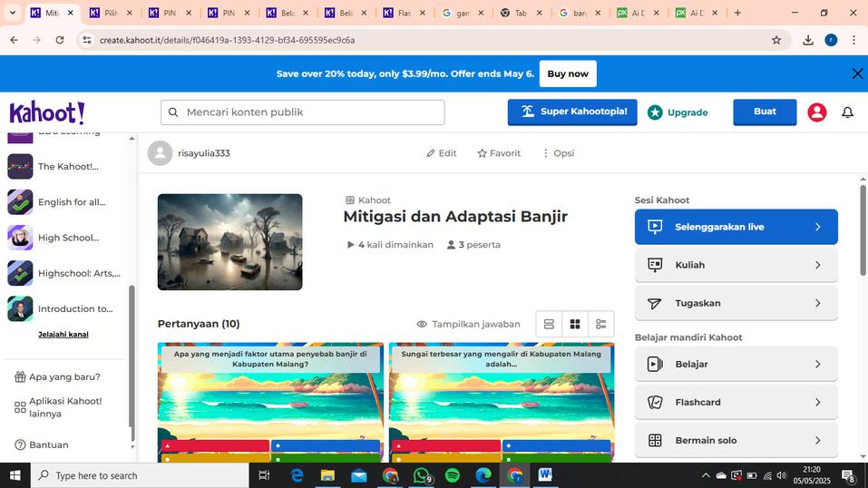The width and height of the screenshot is (868, 488).
Task: Click the search magnifier icon
Action: click(x=173, y=112)
